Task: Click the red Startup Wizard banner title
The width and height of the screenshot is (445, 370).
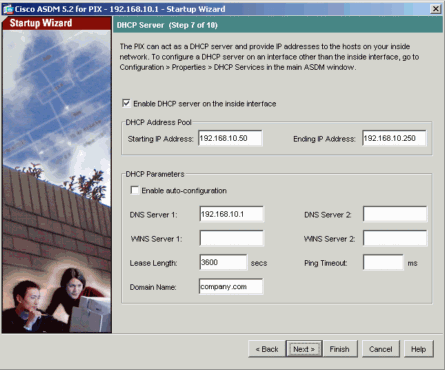Action: 41,23
